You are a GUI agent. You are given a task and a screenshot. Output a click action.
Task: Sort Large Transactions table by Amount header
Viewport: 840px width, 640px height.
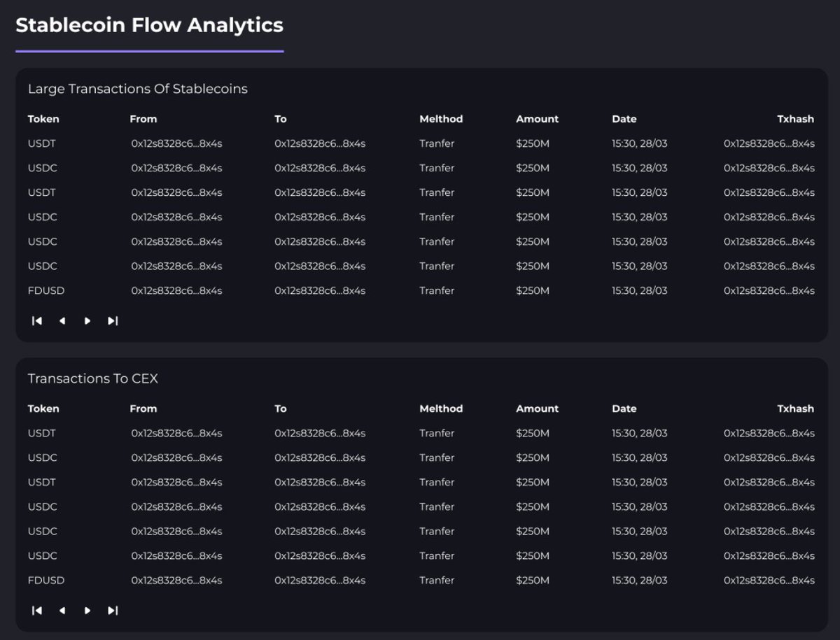537,119
